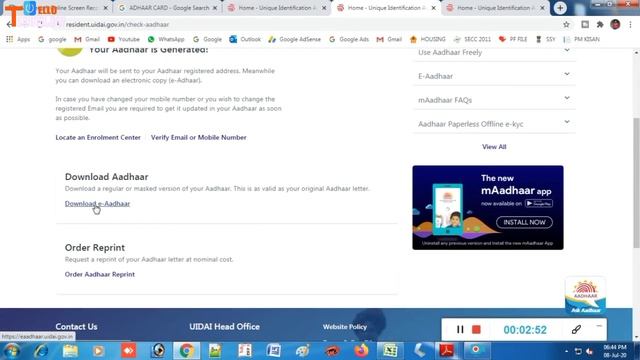The image size is (640, 360).
Task: Open Internet Explorer from the taskbar
Action: [41, 351]
